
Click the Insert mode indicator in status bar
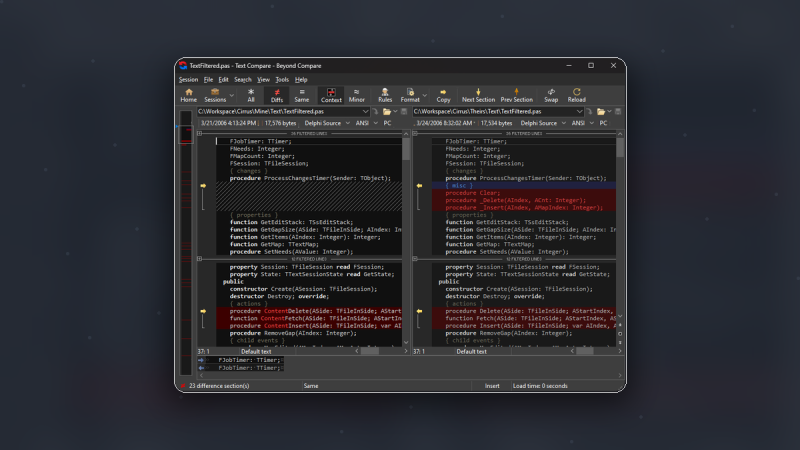[492, 386]
